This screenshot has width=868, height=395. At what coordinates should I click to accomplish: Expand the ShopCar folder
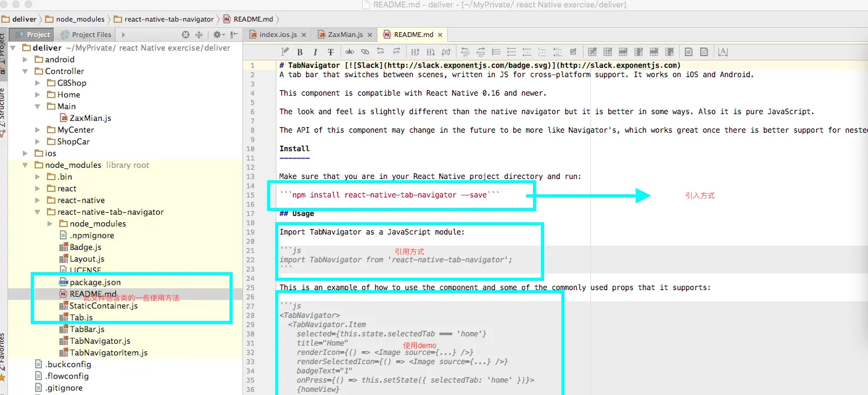click(38, 142)
